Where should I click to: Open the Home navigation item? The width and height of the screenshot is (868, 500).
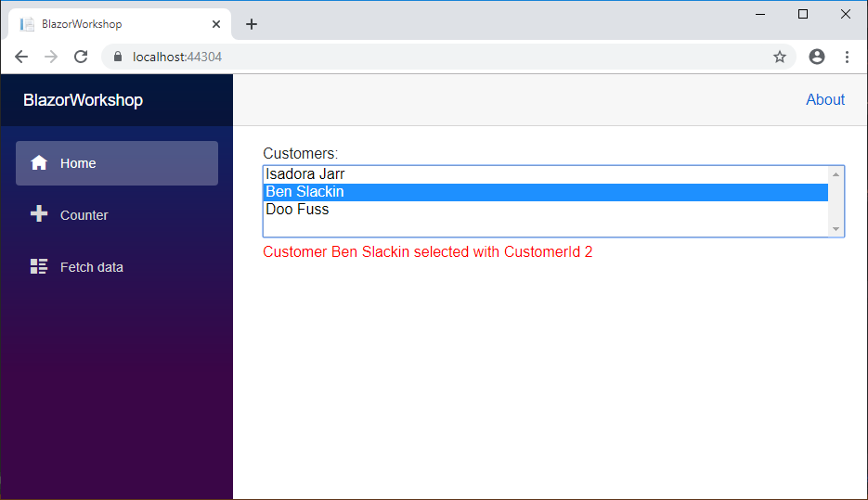(x=117, y=163)
